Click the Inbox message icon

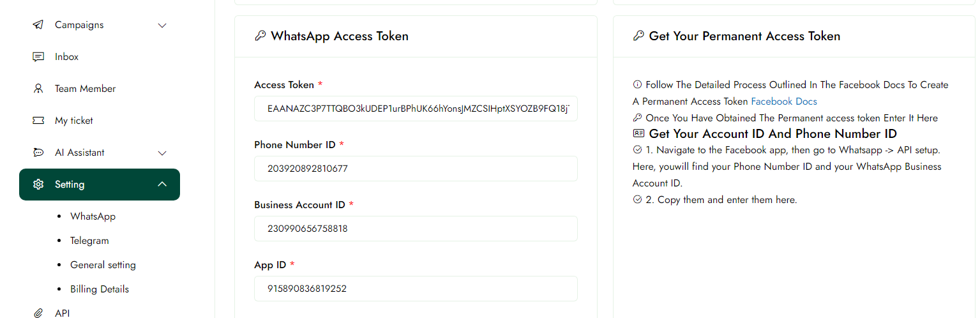(38, 57)
